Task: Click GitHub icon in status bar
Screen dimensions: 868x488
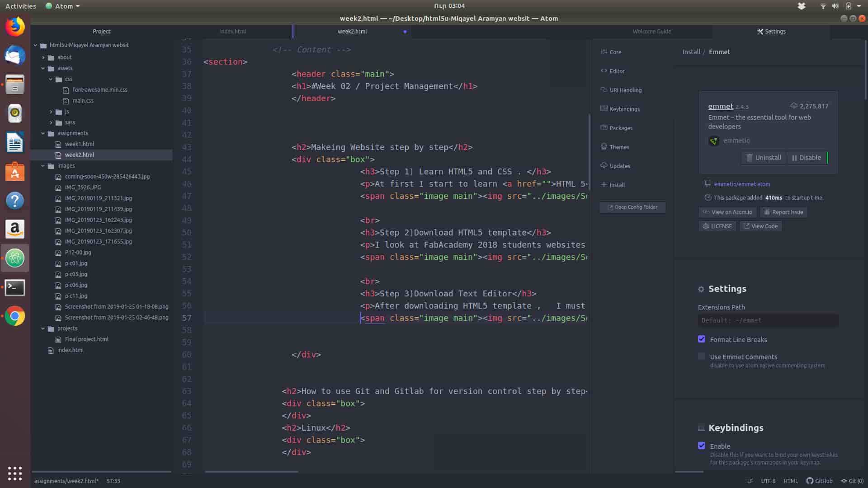Action: click(810, 481)
